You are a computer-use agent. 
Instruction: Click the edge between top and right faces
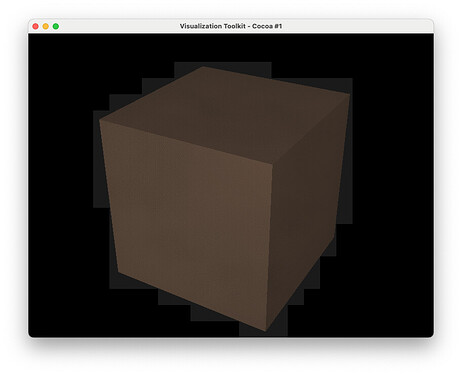(311, 129)
